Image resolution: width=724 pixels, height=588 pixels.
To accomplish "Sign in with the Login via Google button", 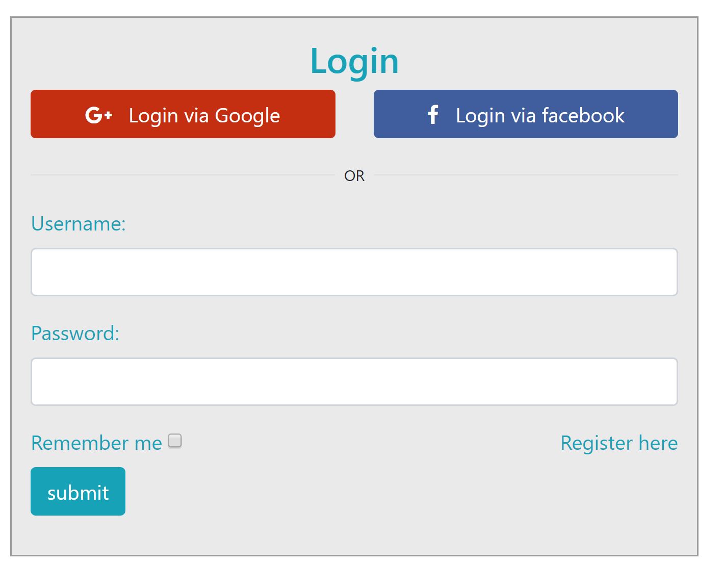I will tap(183, 114).
